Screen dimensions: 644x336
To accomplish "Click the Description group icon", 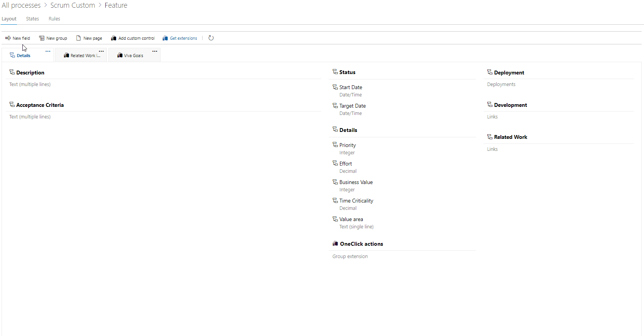I will point(12,72).
